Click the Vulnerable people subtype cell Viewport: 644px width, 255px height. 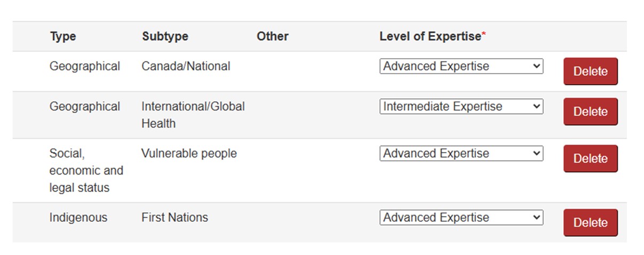(189, 154)
